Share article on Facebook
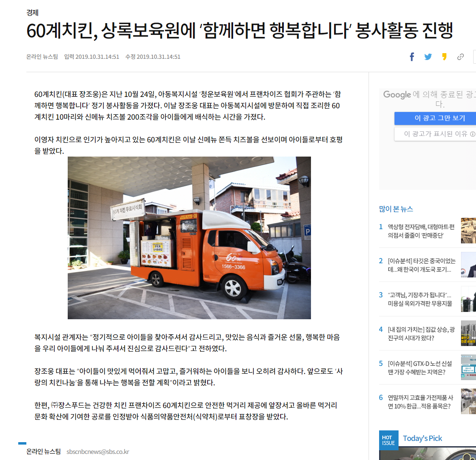Viewport: 476px width, 460px height. pyautogui.click(x=412, y=57)
